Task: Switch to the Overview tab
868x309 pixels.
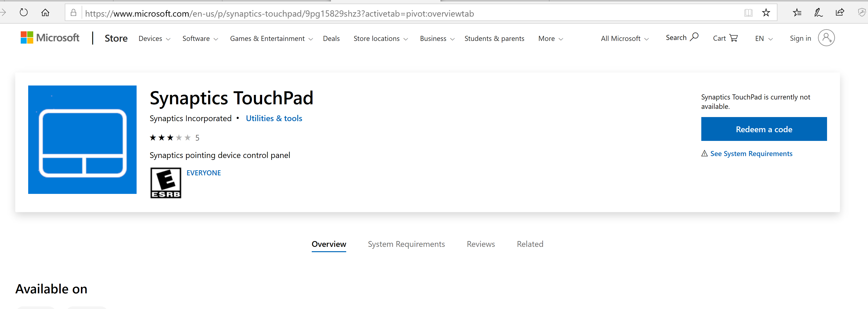Action: click(x=329, y=244)
